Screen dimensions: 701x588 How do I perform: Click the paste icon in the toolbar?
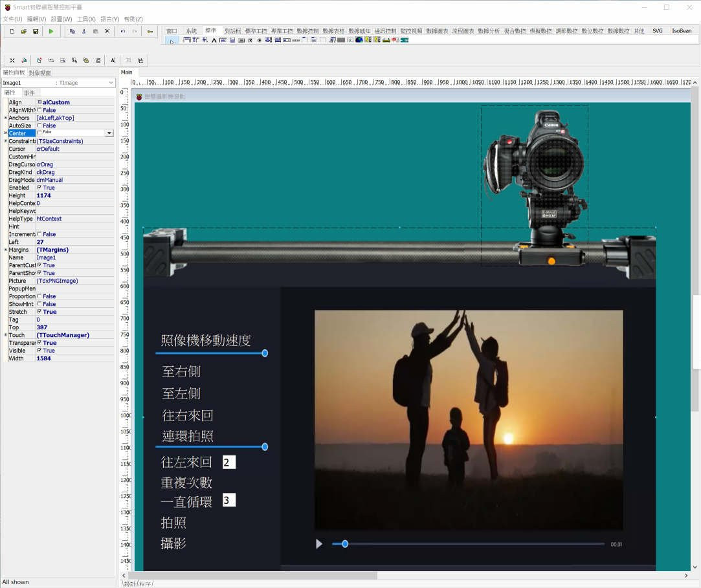pyautogui.click(x=95, y=31)
